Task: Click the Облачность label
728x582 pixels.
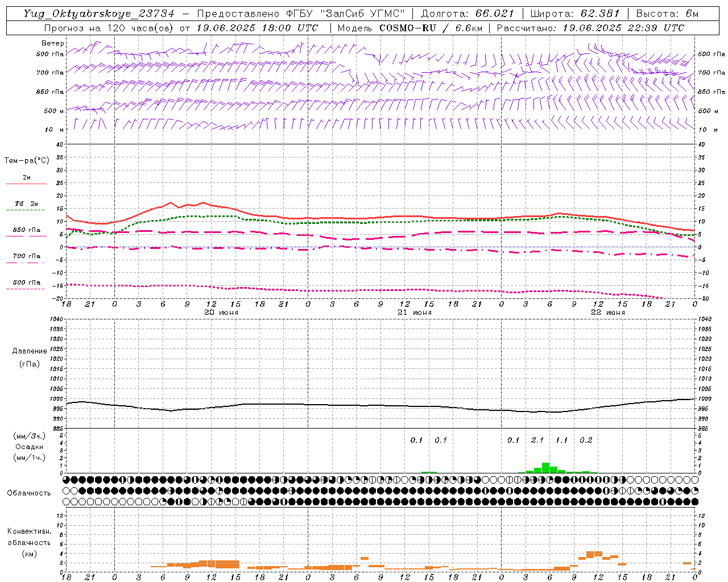Action: coord(29,493)
